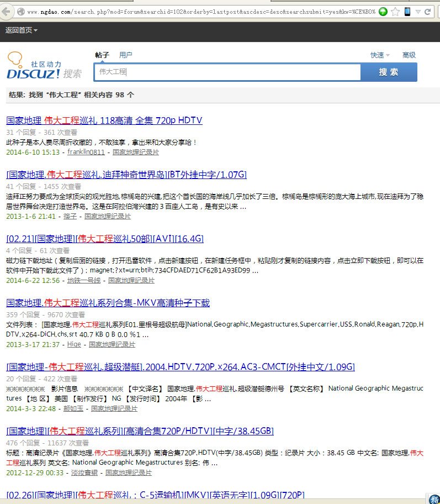Viewport: 440px width, 504px height.
Task: Click the Discuz! 搜索 logo
Action: (x=44, y=66)
